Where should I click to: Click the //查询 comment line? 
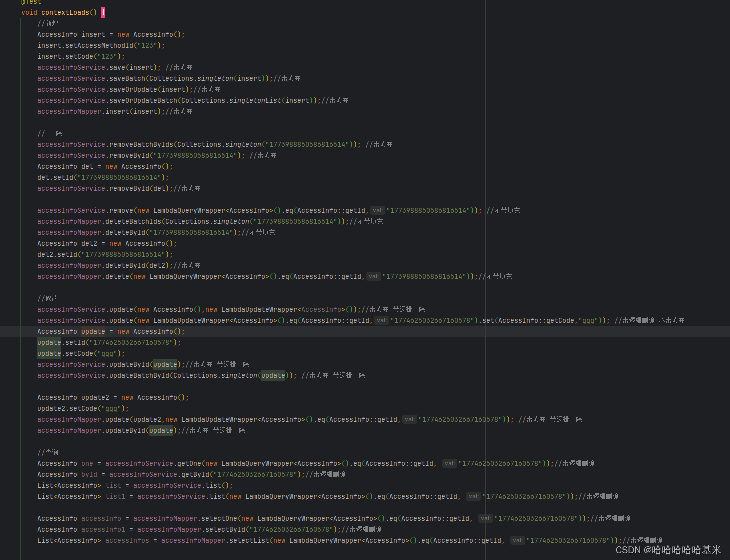(48, 452)
